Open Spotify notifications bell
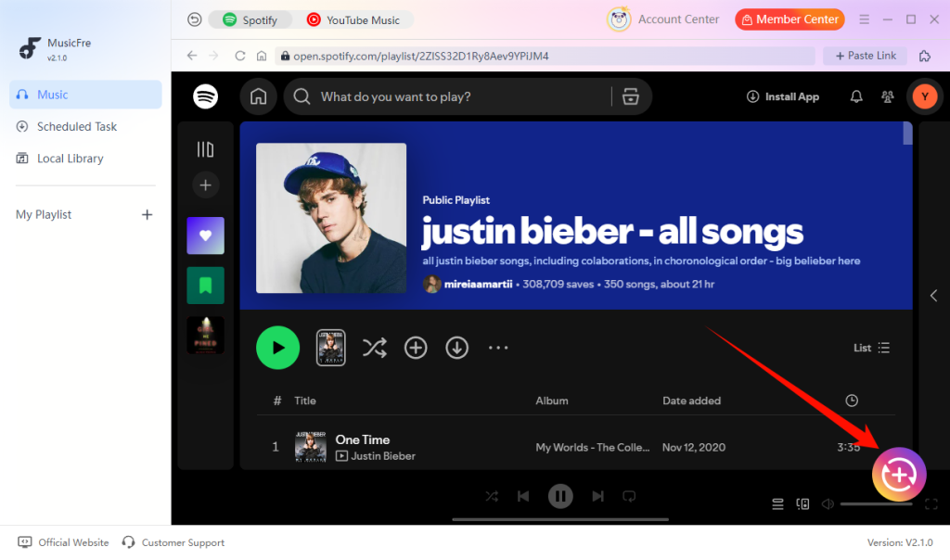 click(x=856, y=96)
